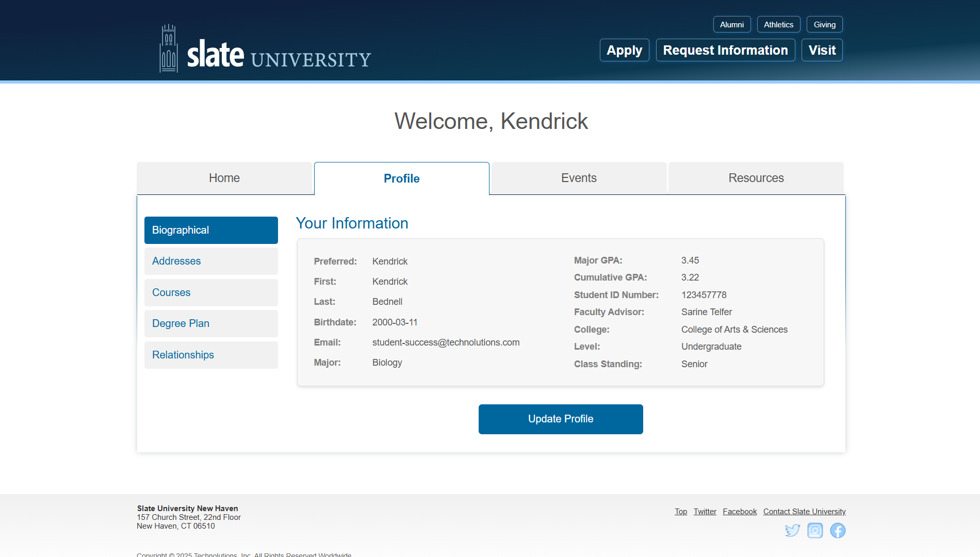Click the Apply button
The width and height of the screenshot is (980, 557).
tap(624, 50)
